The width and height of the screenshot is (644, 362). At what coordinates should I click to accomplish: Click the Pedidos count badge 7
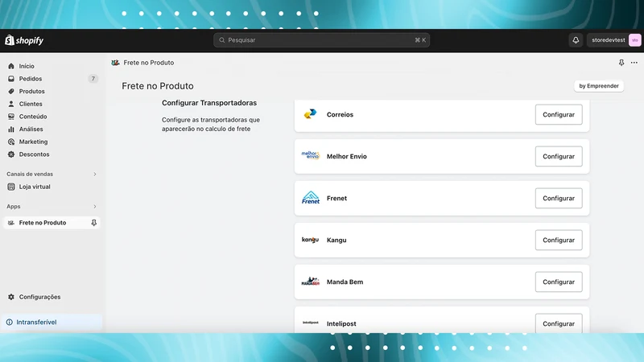point(93,79)
